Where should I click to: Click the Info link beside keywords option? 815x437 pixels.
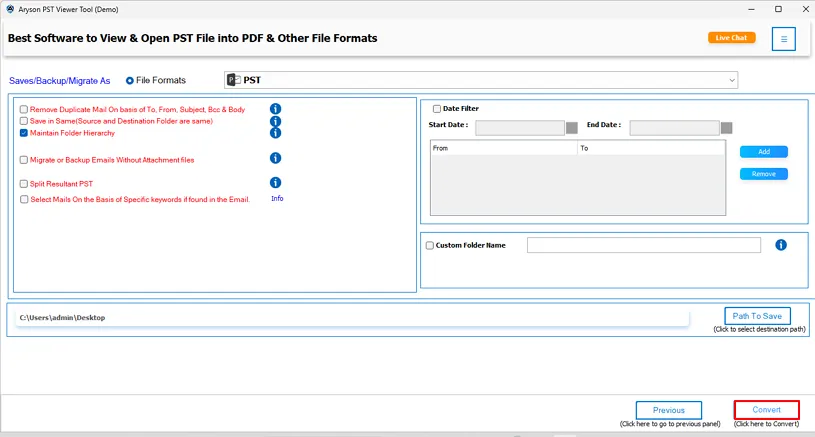pyautogui.click(x=277, y=198)
